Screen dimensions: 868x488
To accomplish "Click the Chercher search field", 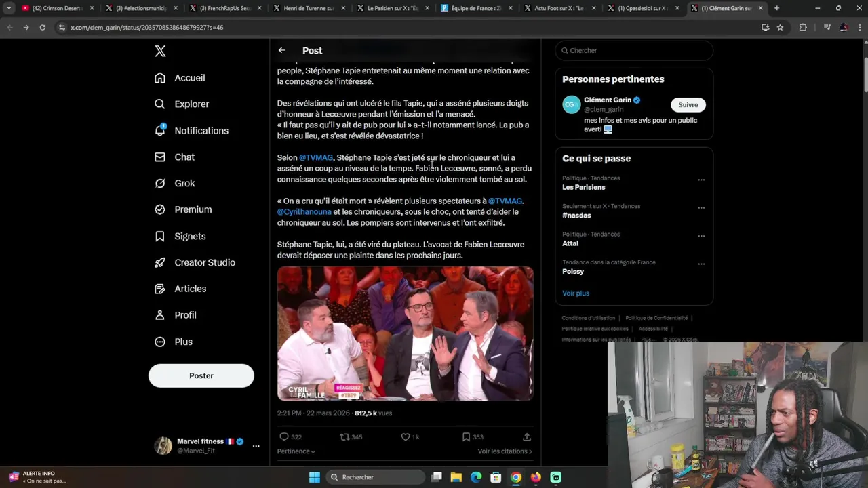I will click(634, 50).
